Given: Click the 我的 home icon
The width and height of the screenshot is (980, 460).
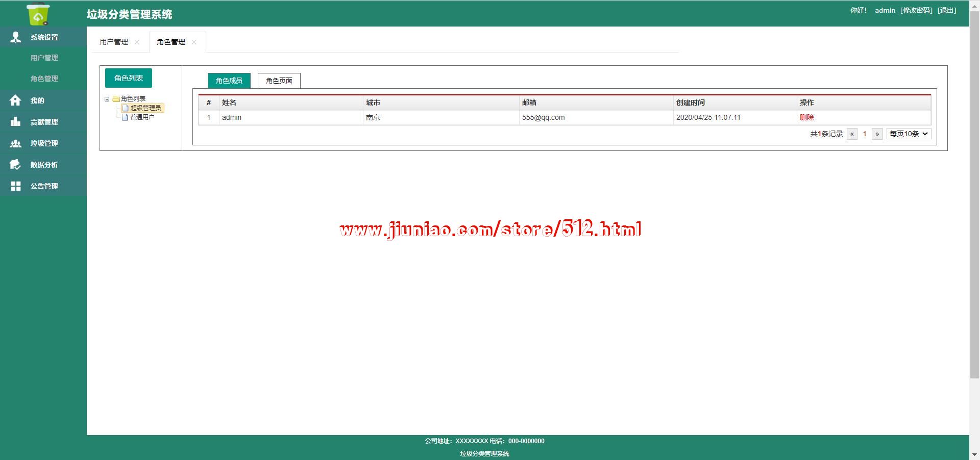Looking at the screenshot, I should tap(15, 100).
